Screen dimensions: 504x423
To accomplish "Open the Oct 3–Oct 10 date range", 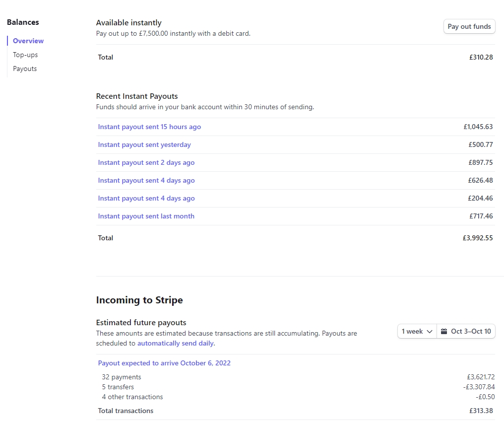I will click(x=466, y=331).
